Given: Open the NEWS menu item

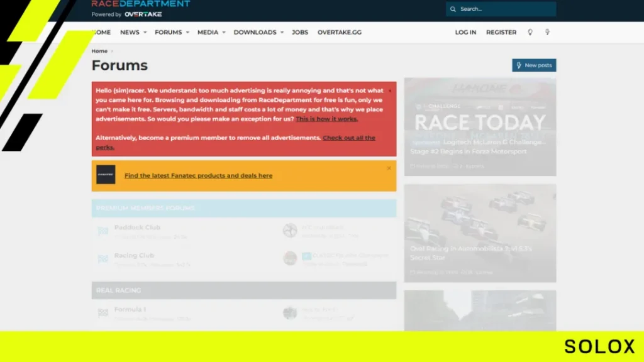Looking at the screenshot, I should click(x=130, y=32).
